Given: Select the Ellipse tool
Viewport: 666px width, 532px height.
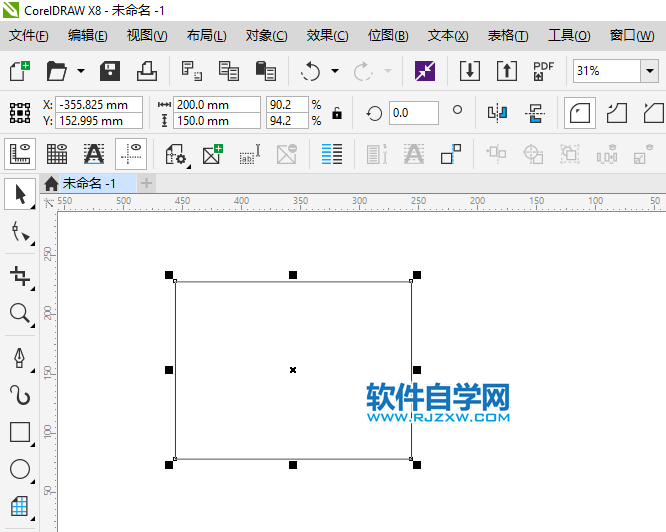Looking at the screenshot, I should [x=20, y=469].
